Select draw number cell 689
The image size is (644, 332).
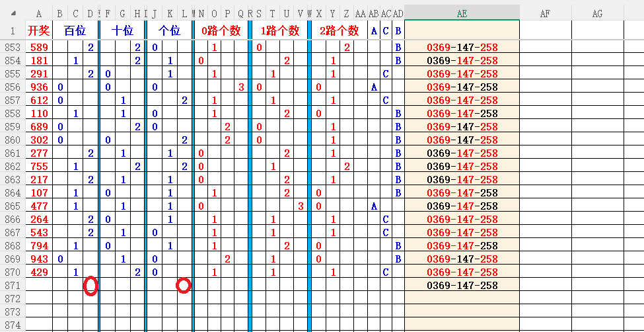tap(39, 127)
